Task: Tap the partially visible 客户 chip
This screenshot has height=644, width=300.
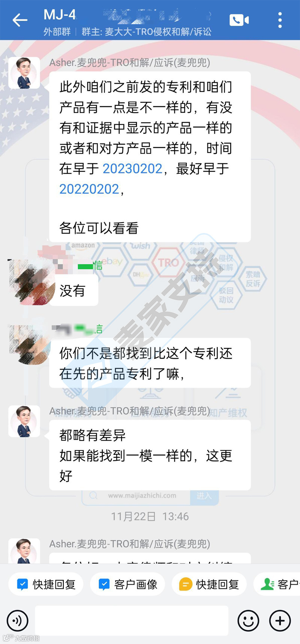Action: tap(277, 584)
